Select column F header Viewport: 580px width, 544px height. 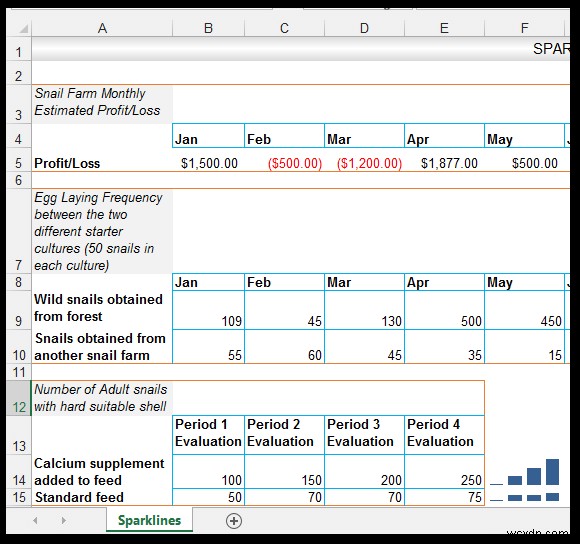[524, 28]
